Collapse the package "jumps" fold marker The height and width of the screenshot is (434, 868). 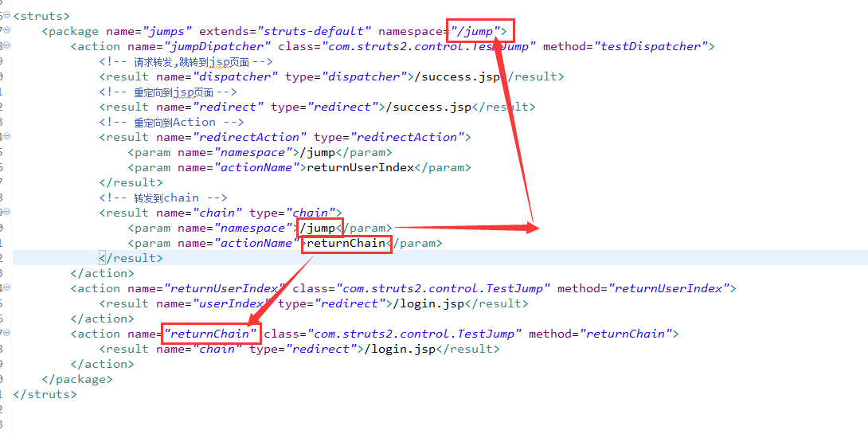(x=6, y=29)
